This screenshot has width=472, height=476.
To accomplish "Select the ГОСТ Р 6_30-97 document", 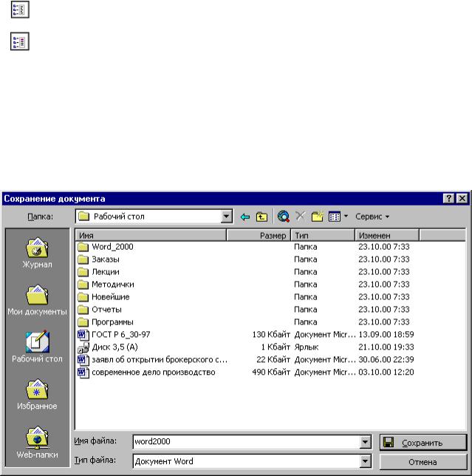I will (x=121, y=334).
